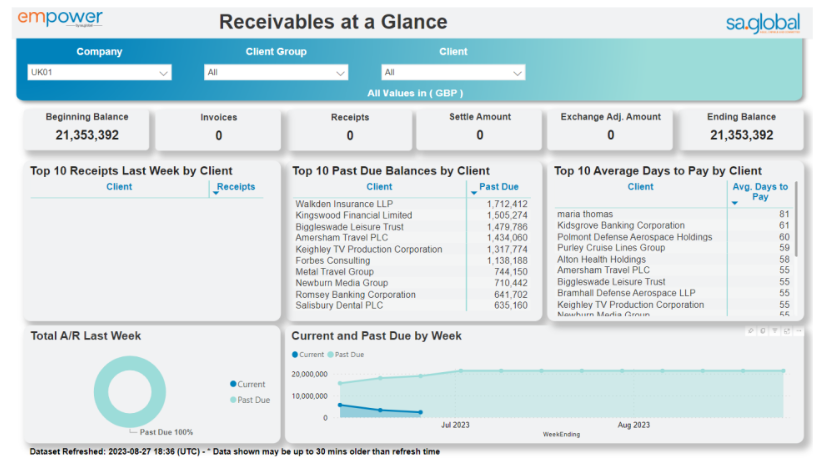Sort receipts table by Client header
This screenshot has width=829, height=466.
tap(119, 187)
